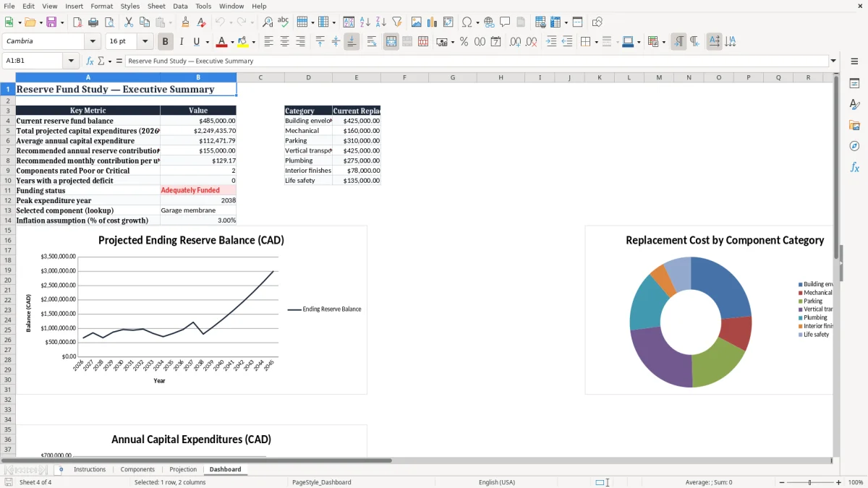Viewport: 868px width, 488px height.
Task: Click Add Decimal Place icon
Action: (x=515, y=42)
